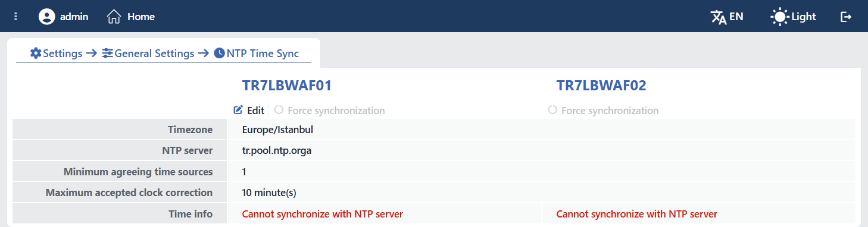Click the General Settings sliders icon
The width and height of the screenshot is (868, 227).
click(x=107, y=53)
